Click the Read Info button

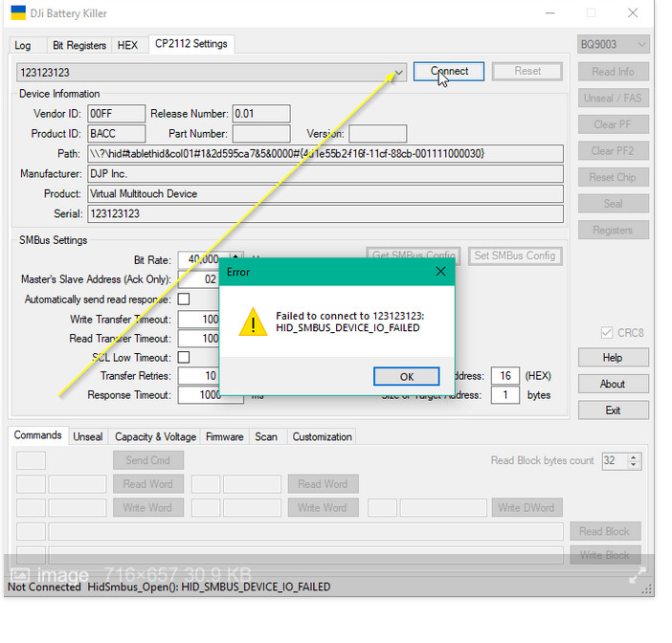[613, 72]
